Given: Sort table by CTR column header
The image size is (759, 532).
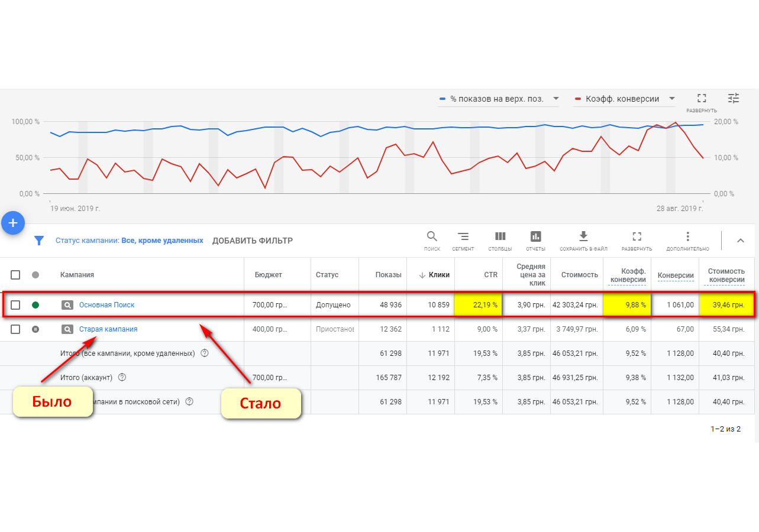Looking at the screenshot, I should click(x=490, y=275).
